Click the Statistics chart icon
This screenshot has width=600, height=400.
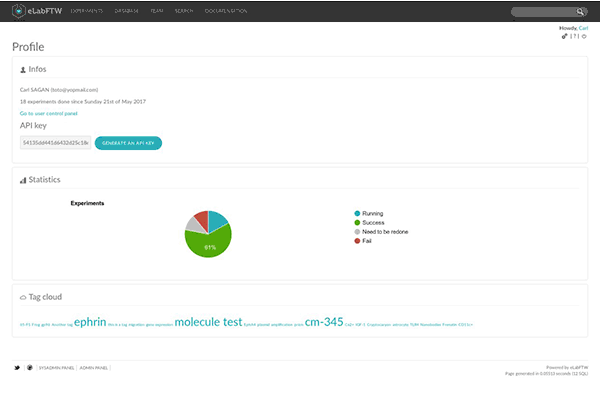[x=22, y=180]
